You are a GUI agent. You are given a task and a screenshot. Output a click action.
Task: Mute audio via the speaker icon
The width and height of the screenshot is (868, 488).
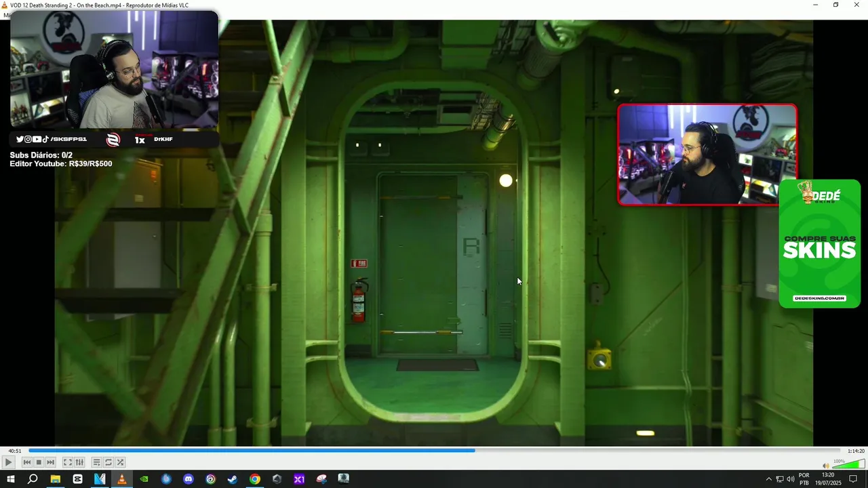pyautogui.click(x=825, y=466)
